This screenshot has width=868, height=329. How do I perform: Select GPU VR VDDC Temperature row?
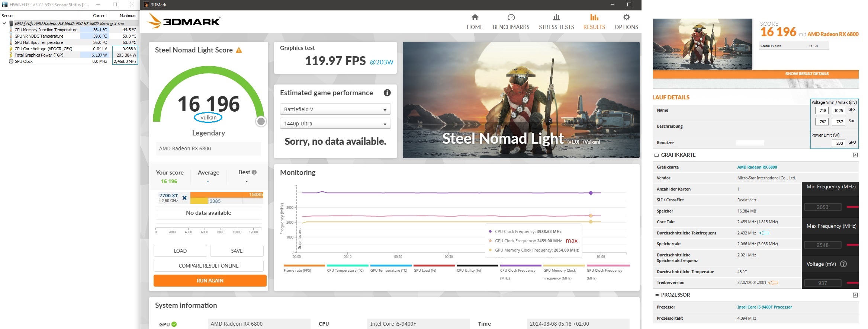tap(69, 36)
